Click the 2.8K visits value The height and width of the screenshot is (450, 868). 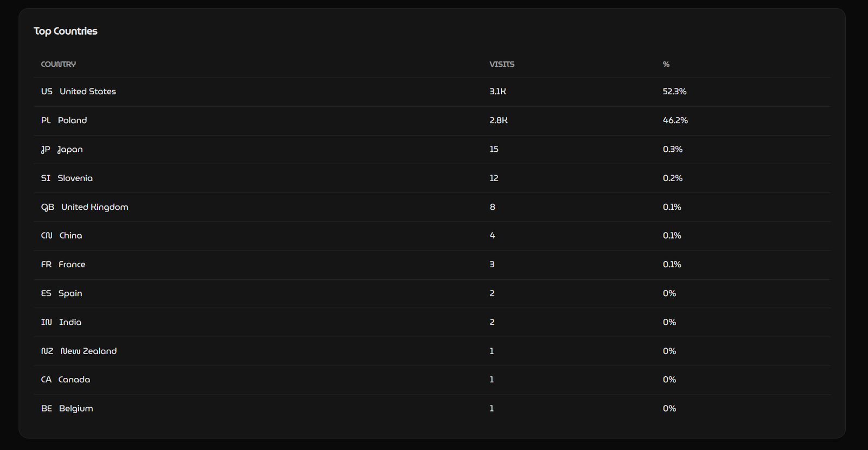pyautogui.click(x=498, y=120)
